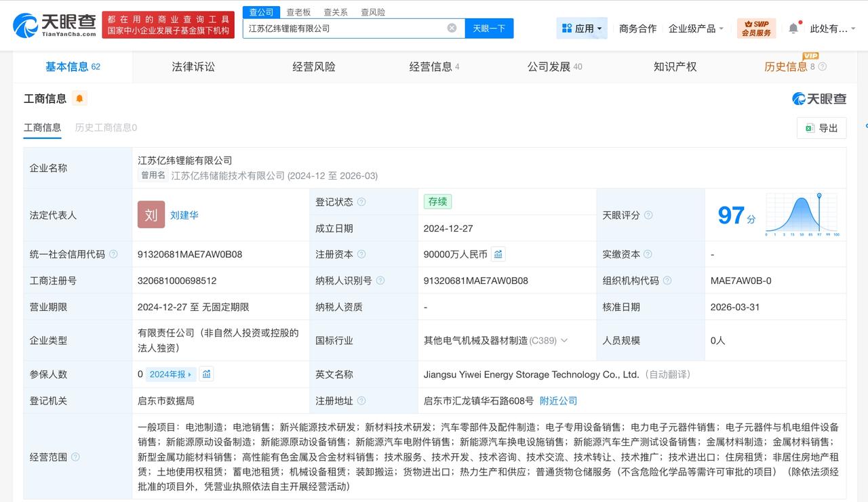Open notifications via the bell icon
Image resolution: width=868 pixels, height=502 pixels.
(793, 28)
